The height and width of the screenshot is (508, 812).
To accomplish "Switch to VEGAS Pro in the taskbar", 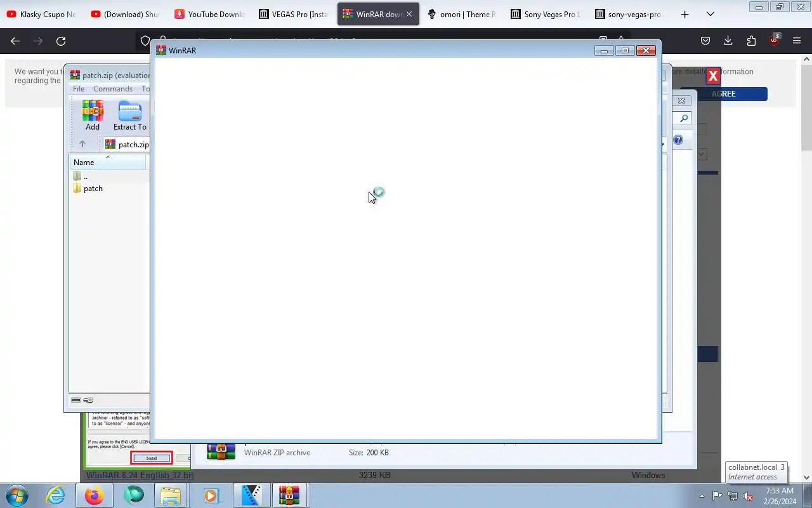I will [x=251, y=495].
